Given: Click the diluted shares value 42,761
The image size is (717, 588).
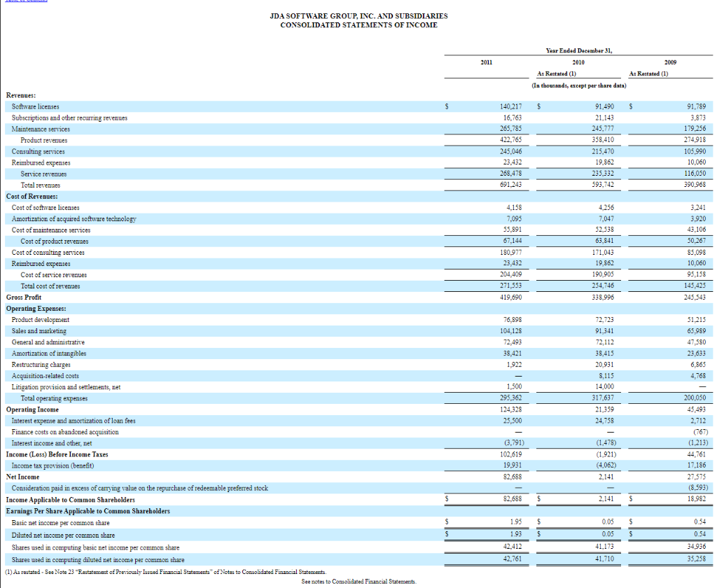Looking at the screenshot, I should tap(513, 559).
